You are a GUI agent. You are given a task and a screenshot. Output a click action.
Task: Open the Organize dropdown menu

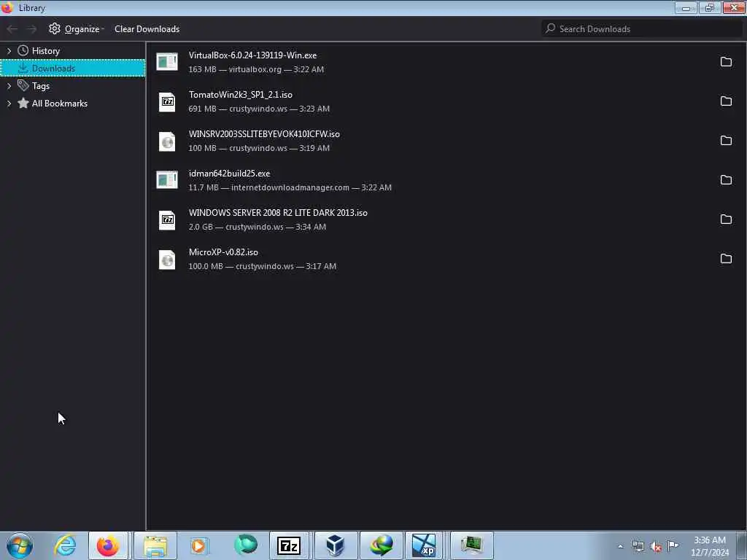[x=76, y=29]
